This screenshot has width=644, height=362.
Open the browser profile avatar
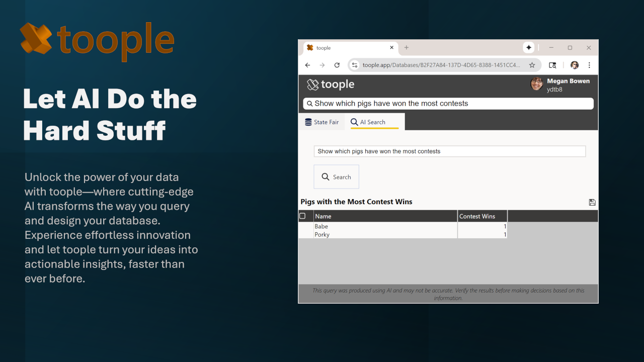pos(575,65)
